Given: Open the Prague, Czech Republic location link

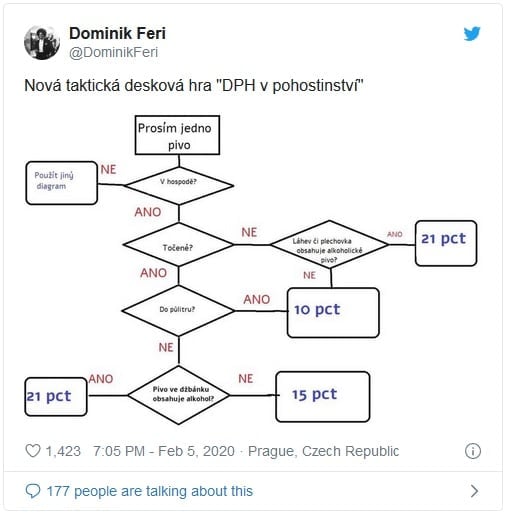Looking at the screenshot, I should (323, 451).
